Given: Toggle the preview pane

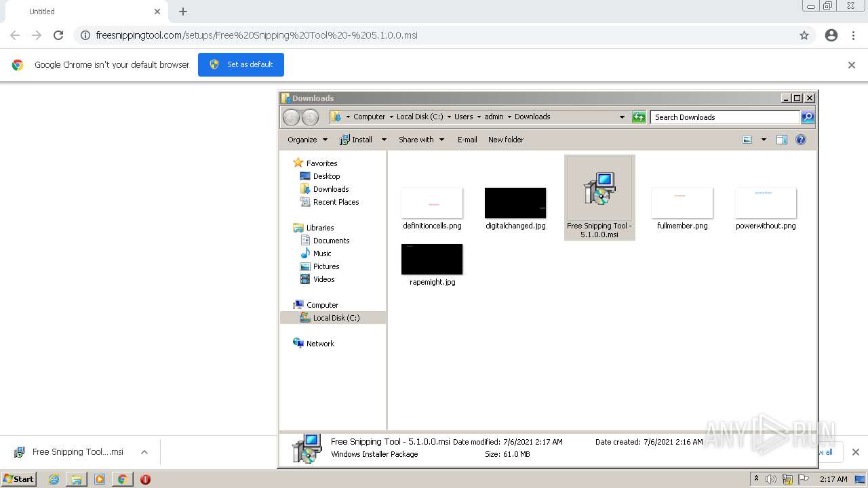Looking at the screenshot, I should [782, 140].
